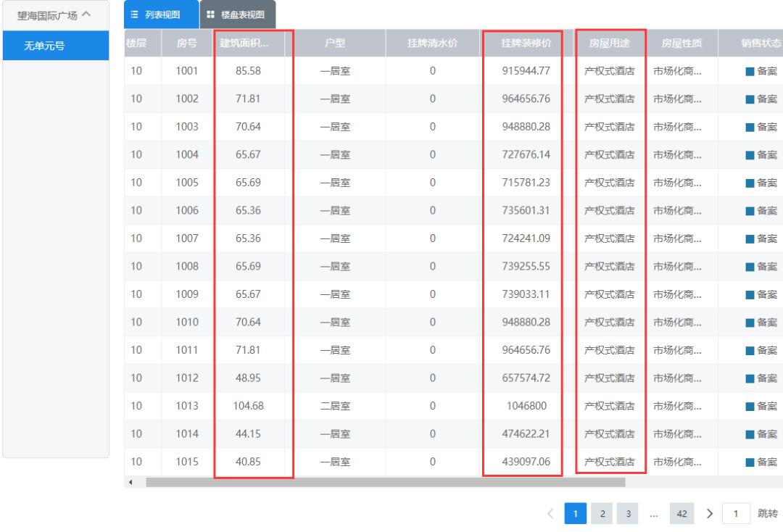Viewport: 783px width, 532px height.
Task: Click room number 1013 cell
Action: click(187, 406)
